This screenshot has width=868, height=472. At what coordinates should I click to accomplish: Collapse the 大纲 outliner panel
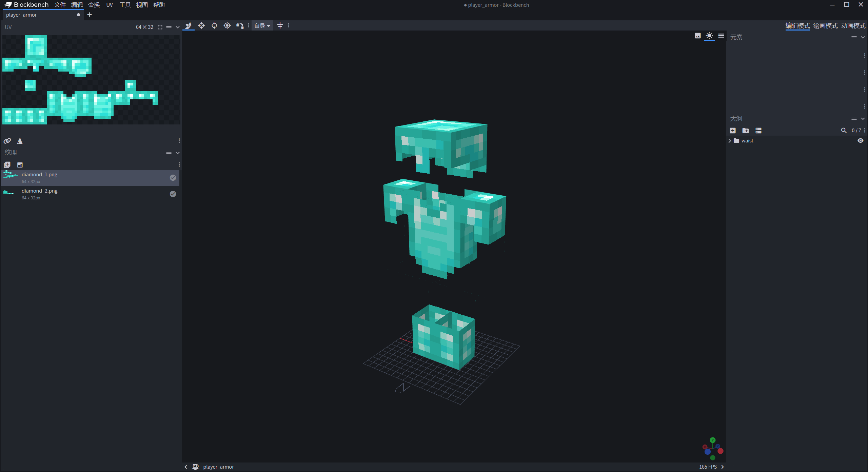coord(863,119)
